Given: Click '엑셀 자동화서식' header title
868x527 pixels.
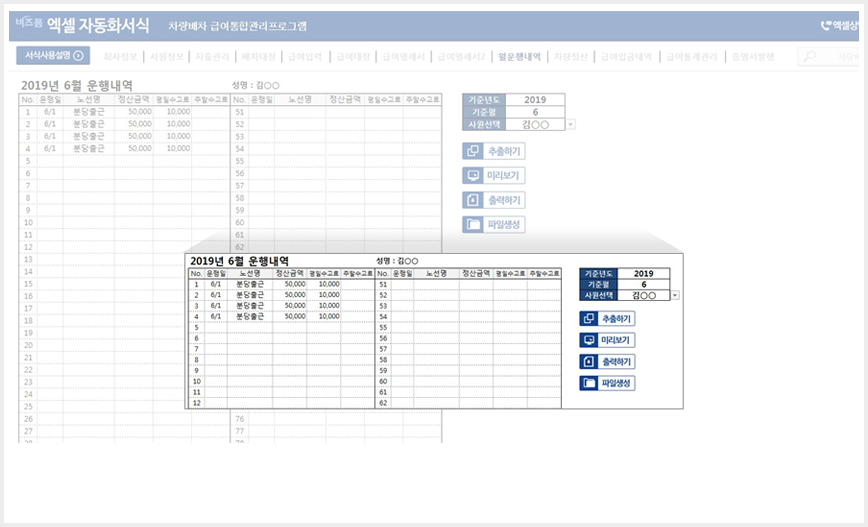Looking at the screenshot, I should pos(98,25).
